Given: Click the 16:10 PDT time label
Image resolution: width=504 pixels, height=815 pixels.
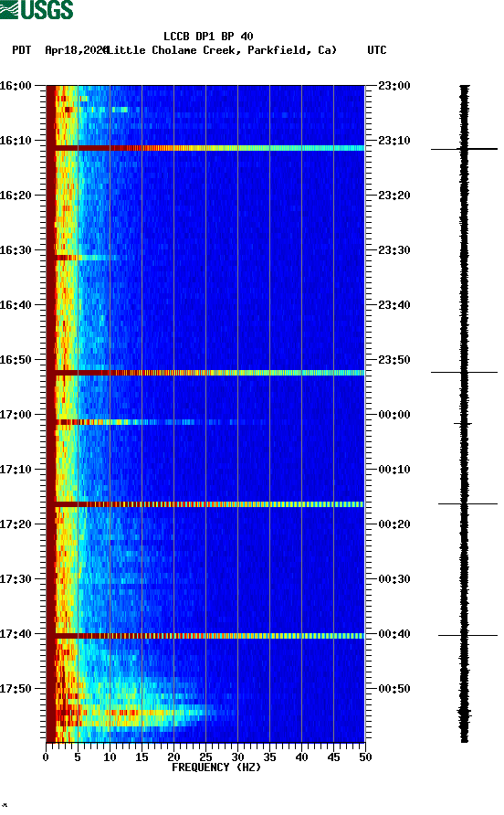Looking at the screenshot, I should pos(16,141).
